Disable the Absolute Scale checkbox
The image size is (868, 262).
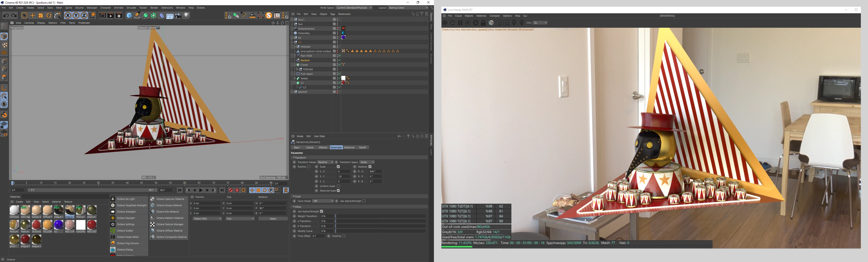[x=338, y=191]
